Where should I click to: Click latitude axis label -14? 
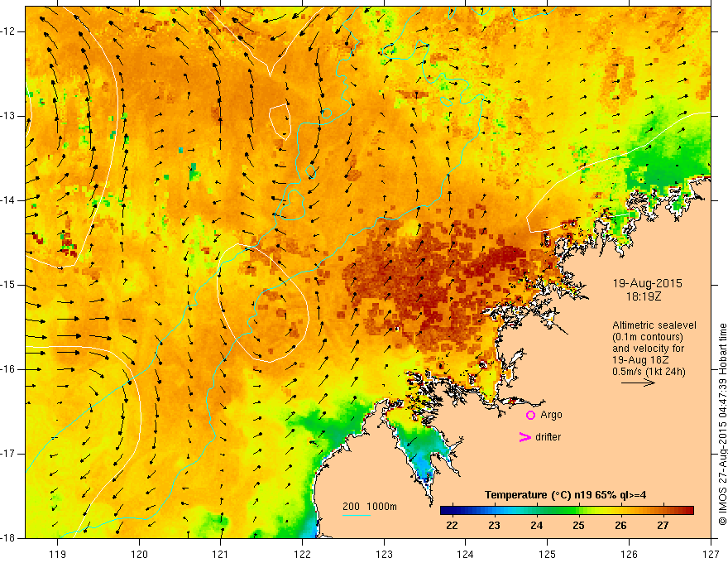tap(8, 200)
